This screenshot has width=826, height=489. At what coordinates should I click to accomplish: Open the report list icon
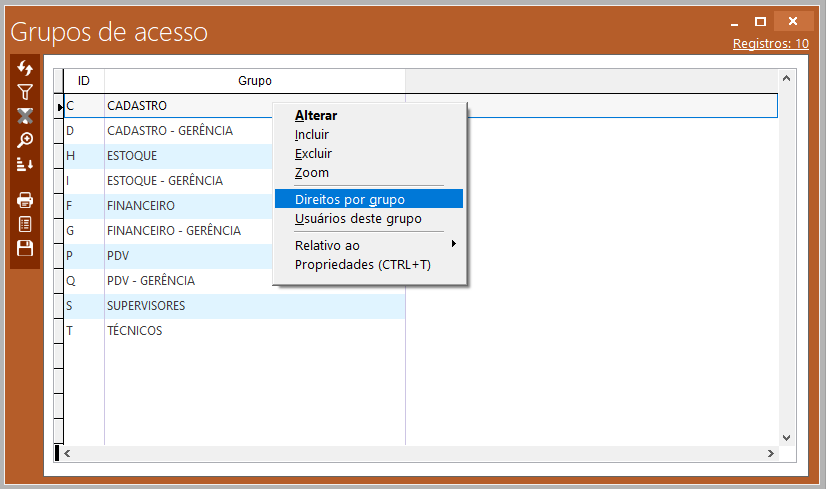pyautogui.click(x=25, y=224)
